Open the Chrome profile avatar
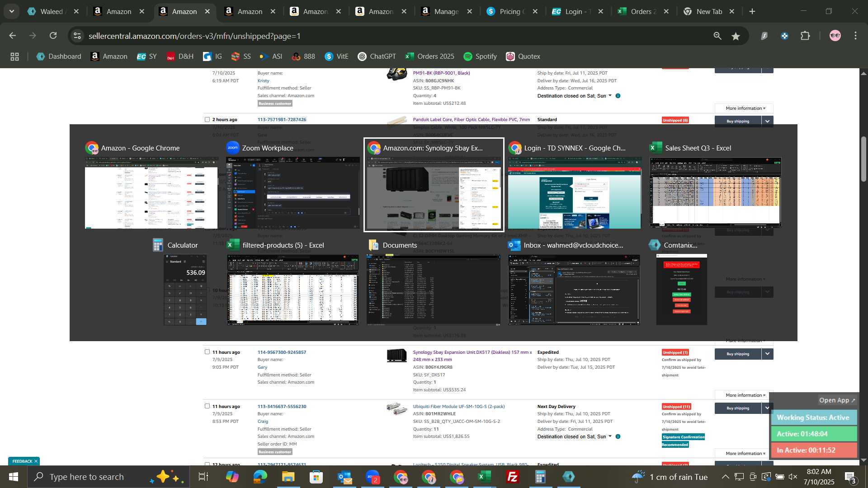This screenshot has width=868, height=488. (835, 36)
